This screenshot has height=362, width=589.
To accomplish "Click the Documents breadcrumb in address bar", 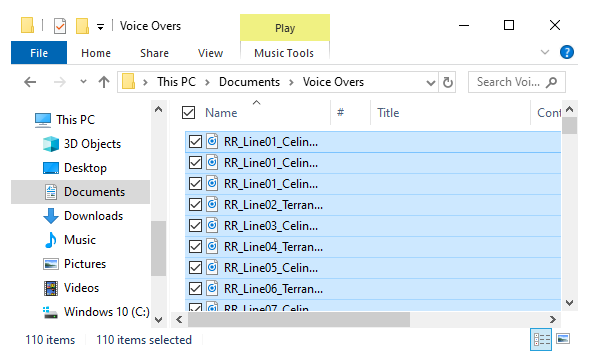I will click(x=249, y=82).
